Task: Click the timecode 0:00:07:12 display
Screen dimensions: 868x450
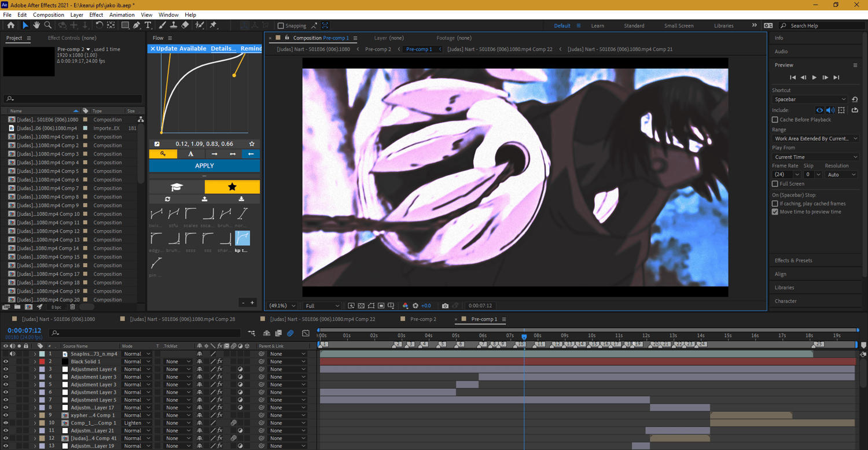Action: pos(24,330)
